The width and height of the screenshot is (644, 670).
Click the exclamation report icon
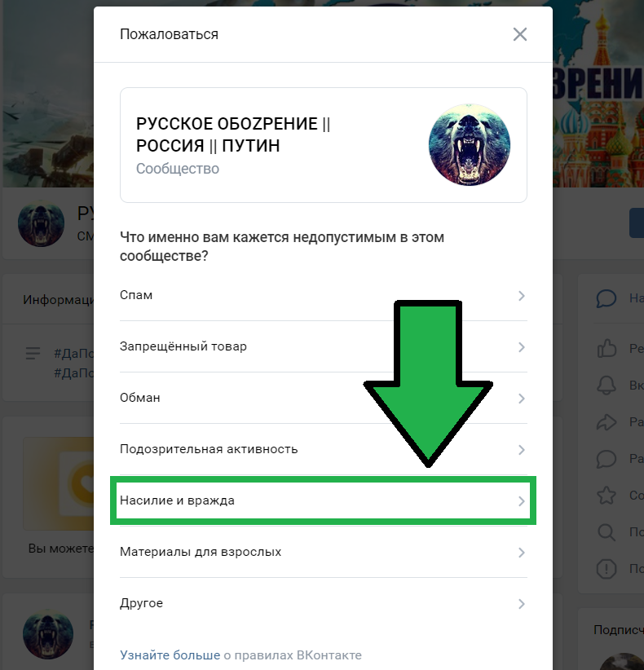(x=607, y=569)
